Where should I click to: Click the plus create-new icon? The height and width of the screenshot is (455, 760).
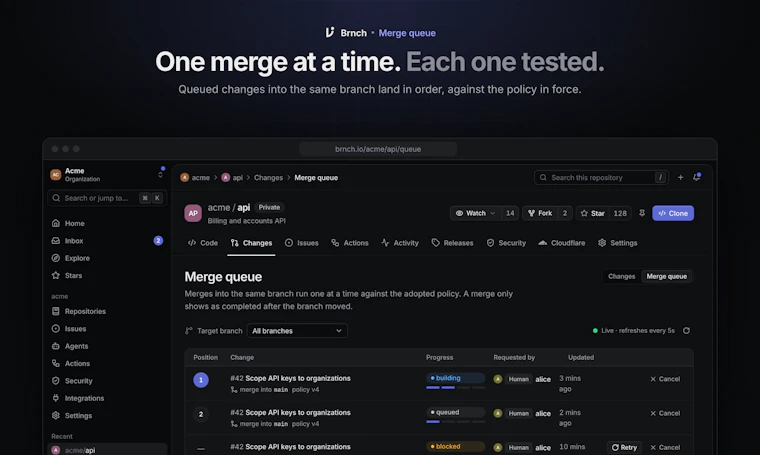click(x=681, y=177)
